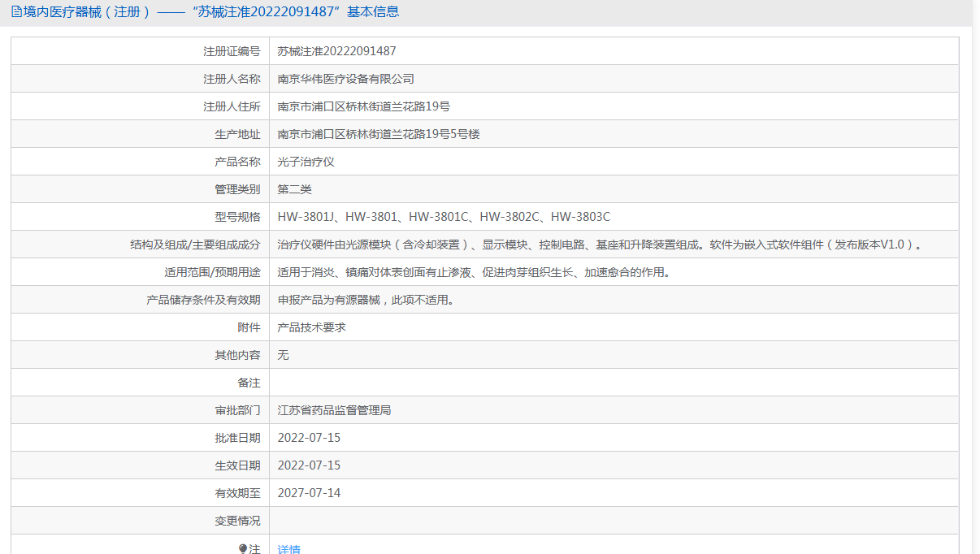
Task: Select the 批准日期 value 2022-07-15
Action: click(x=309, y=438)
